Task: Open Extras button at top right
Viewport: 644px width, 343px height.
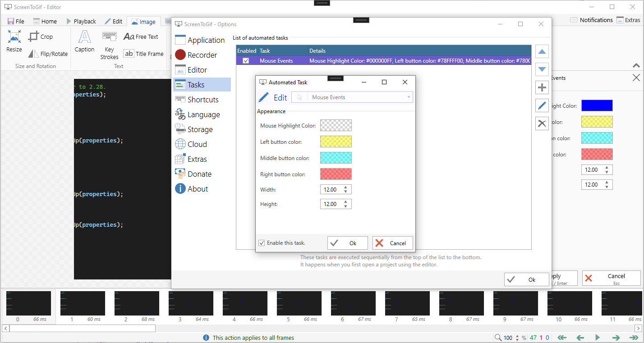Action: coord(628,20)
